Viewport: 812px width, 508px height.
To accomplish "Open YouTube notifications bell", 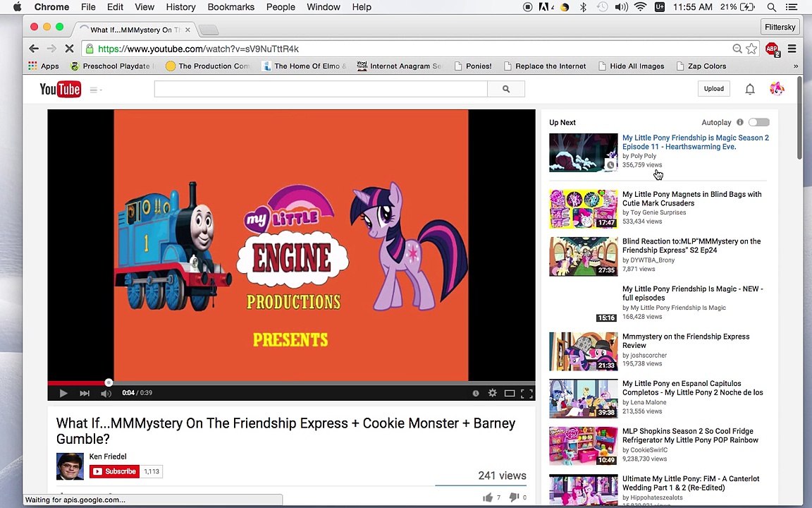I will point(750,89).
